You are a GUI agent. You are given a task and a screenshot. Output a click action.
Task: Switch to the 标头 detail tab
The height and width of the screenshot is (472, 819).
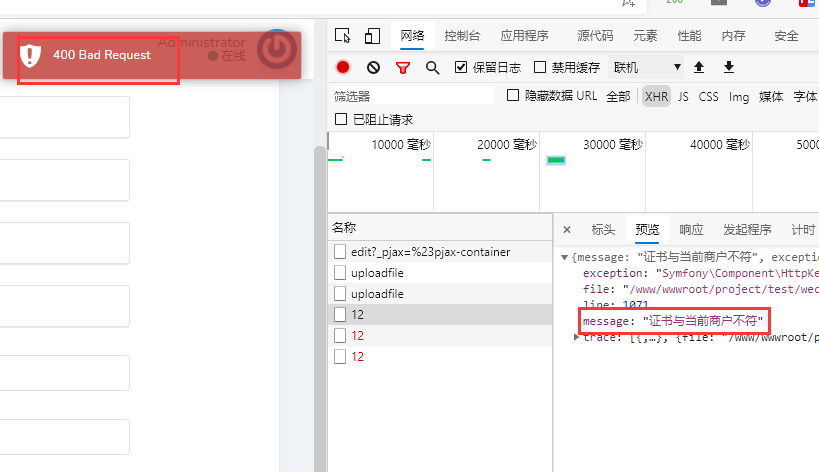tap(603, 230)
